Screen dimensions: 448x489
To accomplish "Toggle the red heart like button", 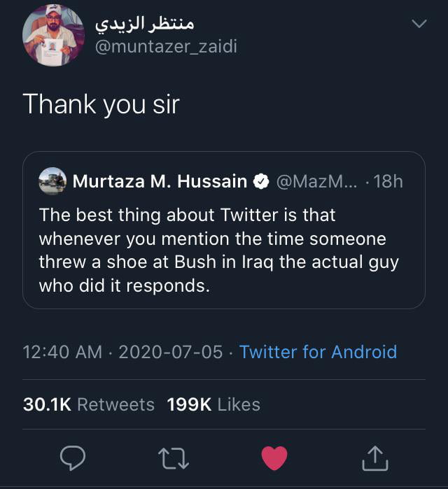I will [274, 458].
